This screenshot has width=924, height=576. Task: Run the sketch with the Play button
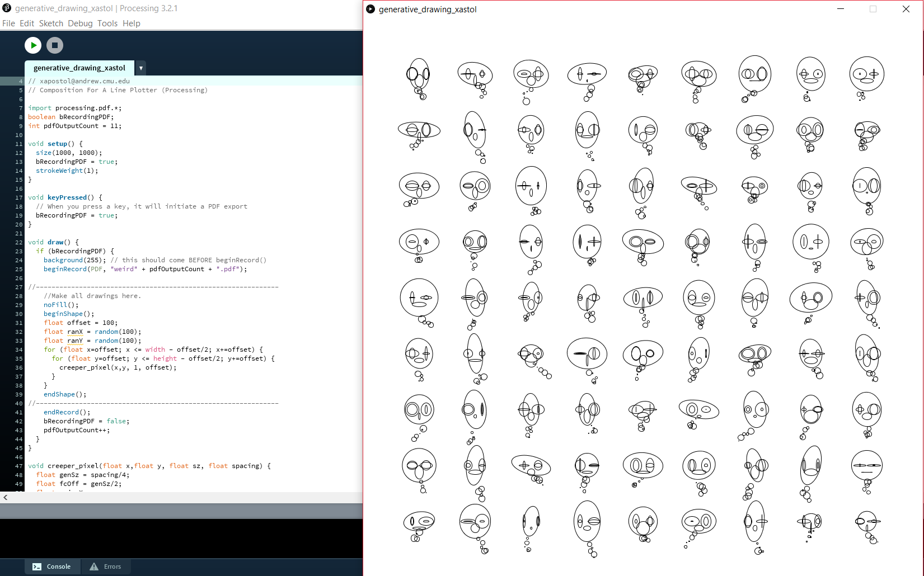[x=33, y=45]
